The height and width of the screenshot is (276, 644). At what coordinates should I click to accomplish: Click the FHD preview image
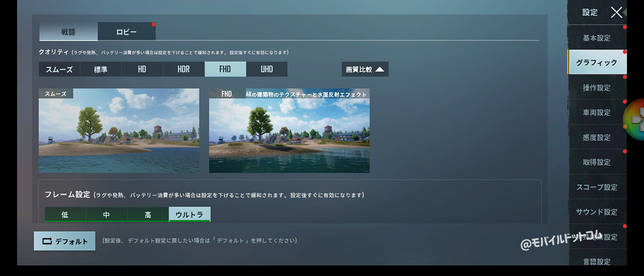point(289,131)
